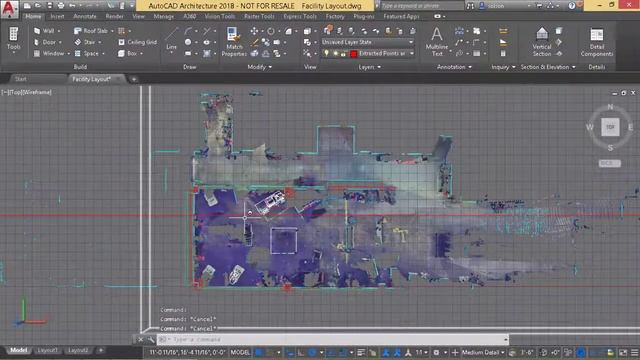Expand the Modify panel
This screenshot has height=360, width=640.
pyautogui.click(x=260, y=67)
